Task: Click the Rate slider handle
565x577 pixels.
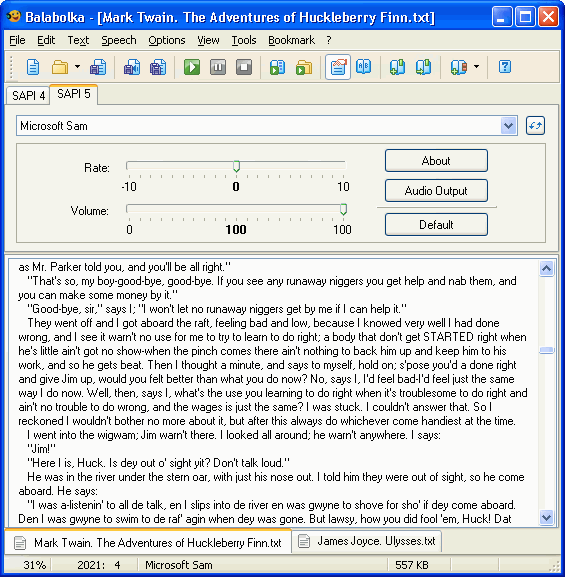Action: [x=236, y=166]
